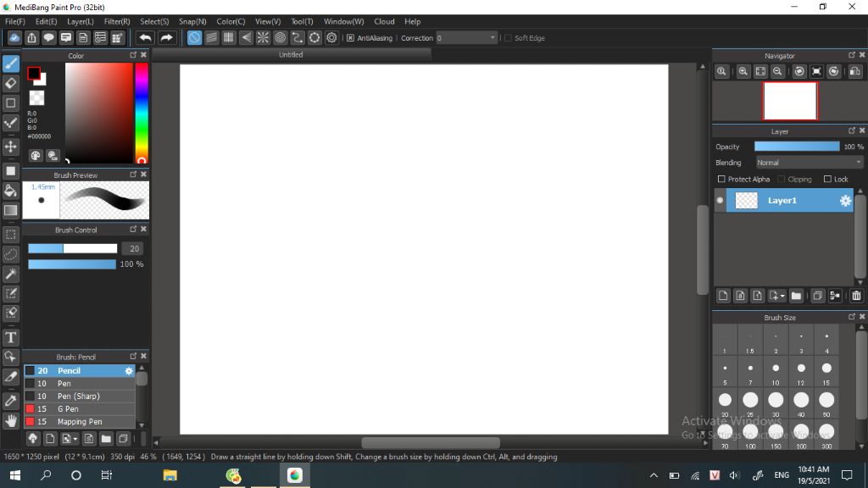
Task: Toggle AntiAliasing checkbox
Action: (350, 37)
